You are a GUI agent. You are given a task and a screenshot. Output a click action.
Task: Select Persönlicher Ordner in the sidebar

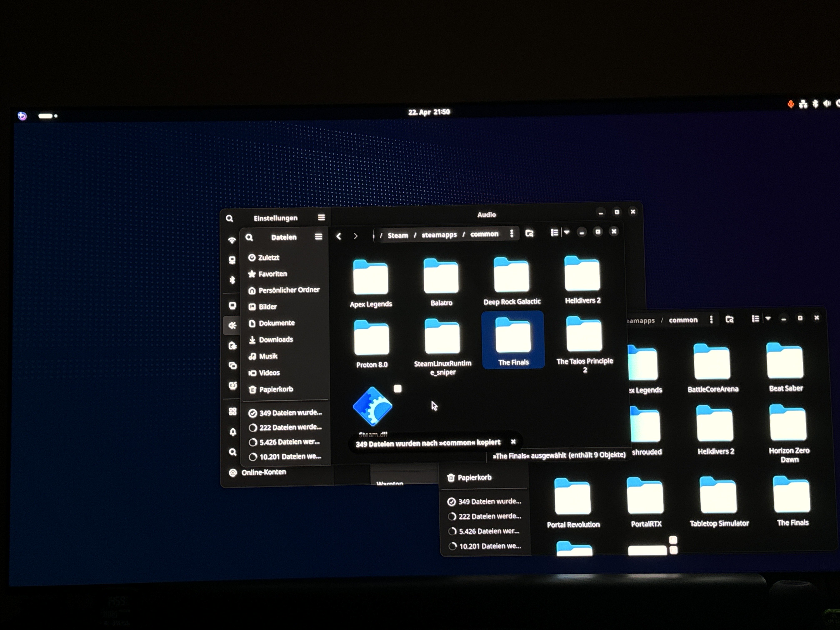tap(289, 290)
